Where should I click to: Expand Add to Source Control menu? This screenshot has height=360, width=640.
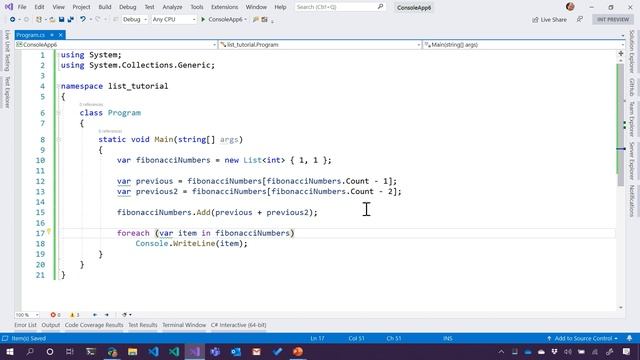(x=583, y=338)
